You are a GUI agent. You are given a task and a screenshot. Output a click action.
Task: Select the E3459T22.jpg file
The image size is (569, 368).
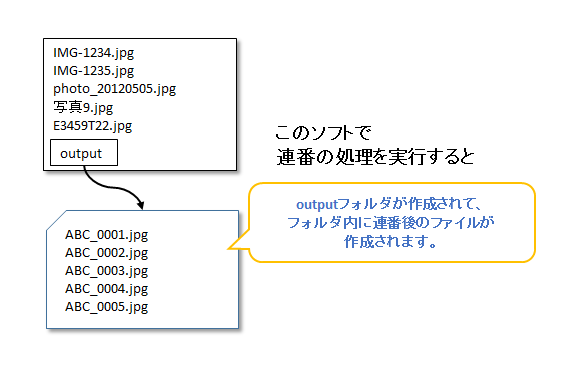pyautogui.click(x=93, y=126)
